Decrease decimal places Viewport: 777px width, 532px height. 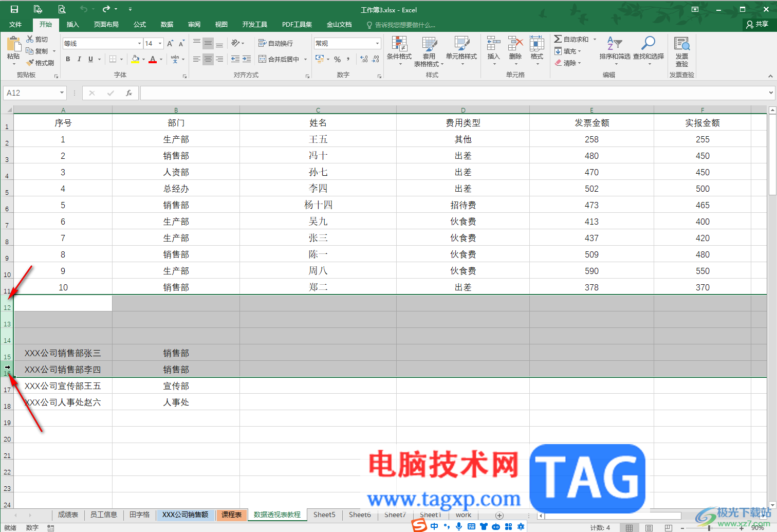pos(376,60)
